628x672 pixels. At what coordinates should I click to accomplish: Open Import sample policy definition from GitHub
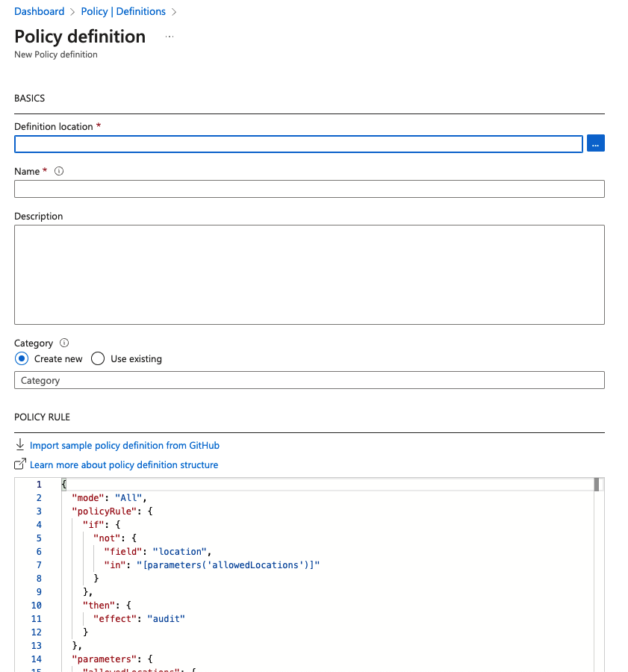[125, 445]
